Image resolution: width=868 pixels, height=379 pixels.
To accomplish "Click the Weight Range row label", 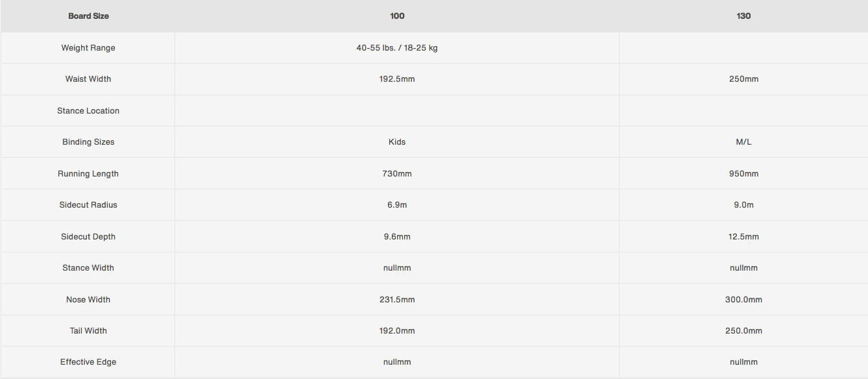I will click(88, 48).
